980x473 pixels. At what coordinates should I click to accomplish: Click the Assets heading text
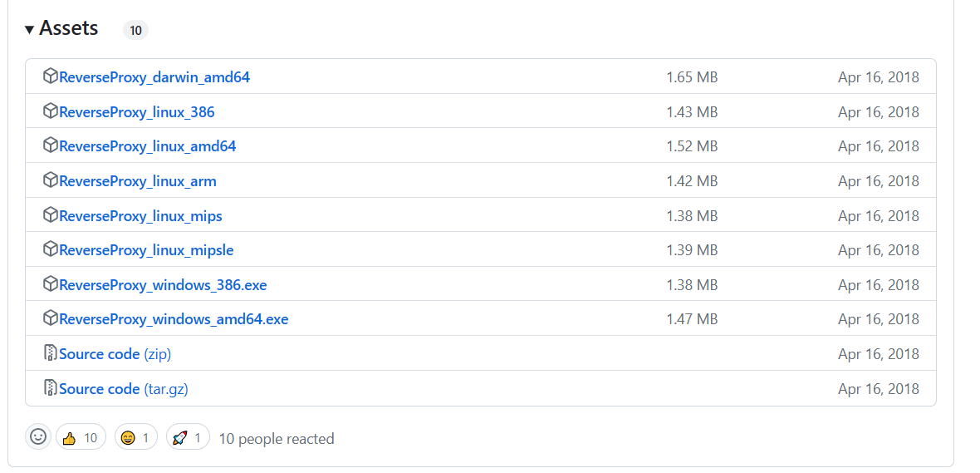pos(69,28)
